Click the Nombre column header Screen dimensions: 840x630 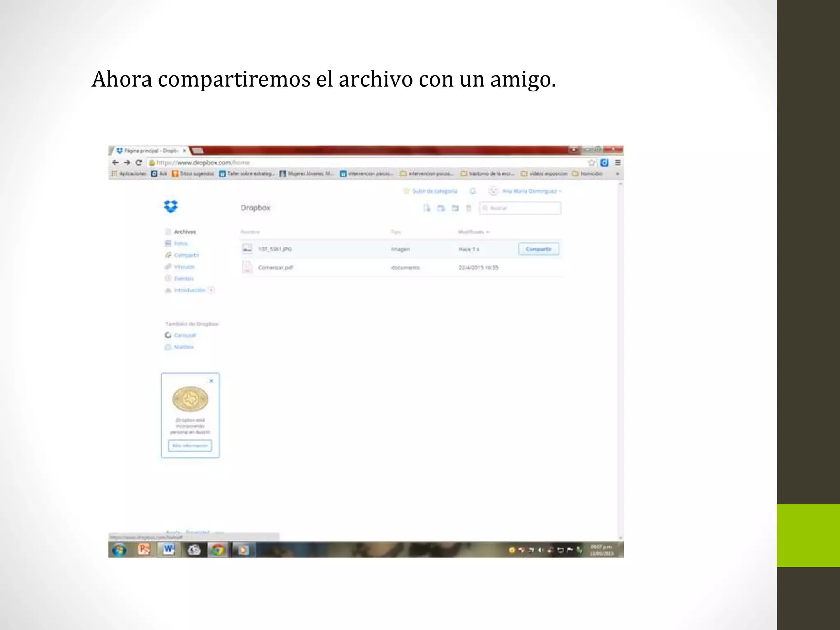pos(250,232)
